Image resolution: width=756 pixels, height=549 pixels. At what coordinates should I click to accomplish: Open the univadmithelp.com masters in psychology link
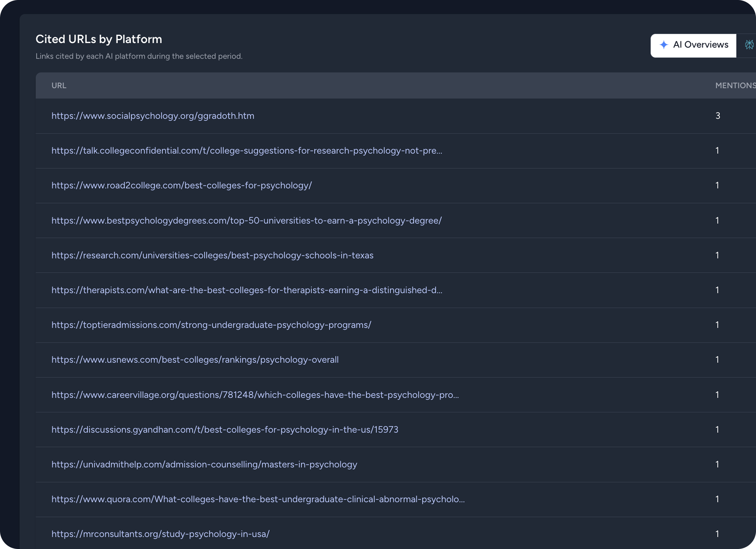204,464
